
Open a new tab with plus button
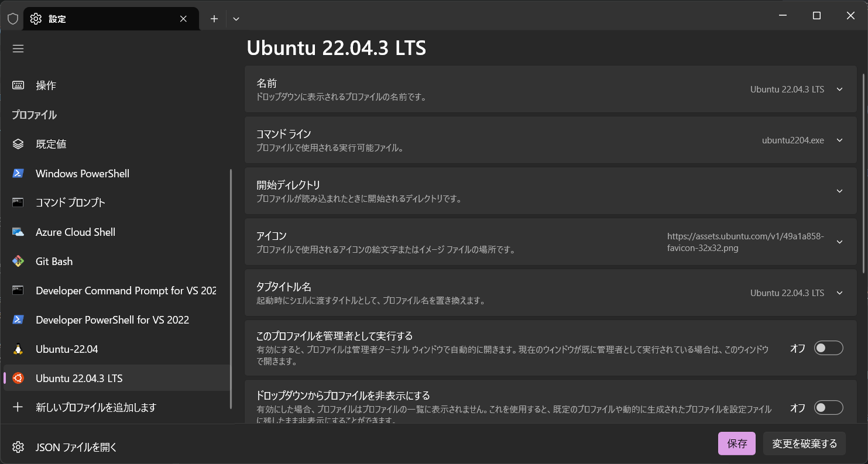(214, 19)
